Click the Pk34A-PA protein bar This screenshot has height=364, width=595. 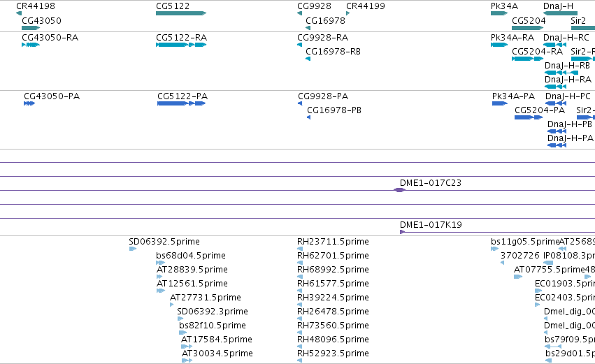coord(500,103)
